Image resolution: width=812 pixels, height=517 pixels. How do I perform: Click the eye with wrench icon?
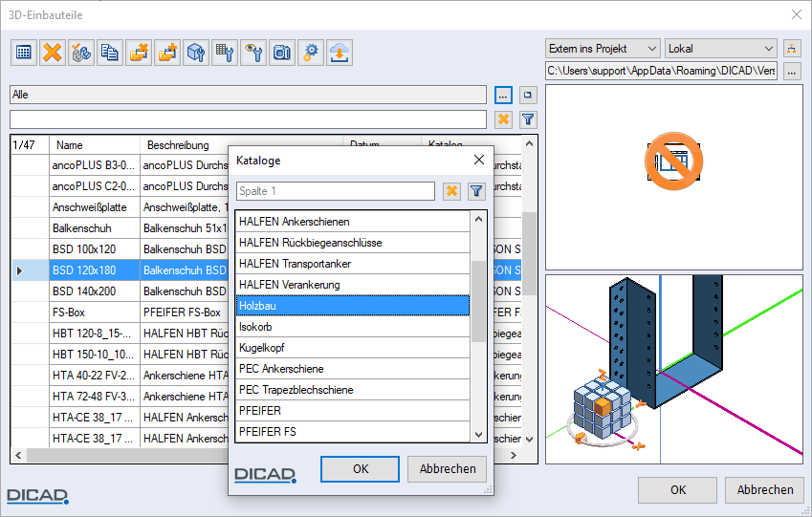click(253, 53)
